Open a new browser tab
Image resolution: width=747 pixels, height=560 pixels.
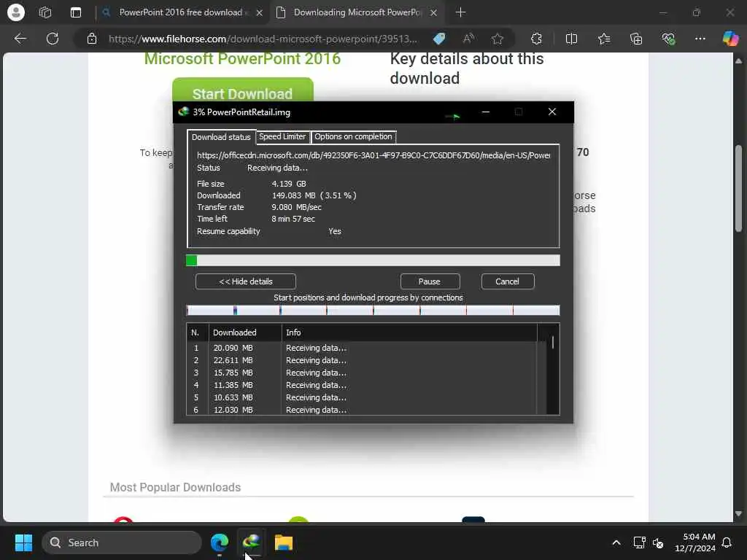tap(460, 12)
